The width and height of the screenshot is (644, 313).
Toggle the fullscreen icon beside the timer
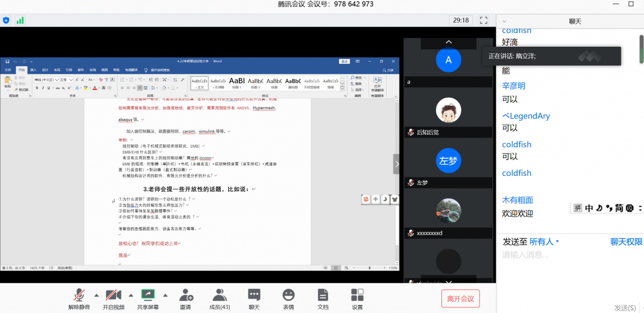[484, 21]
